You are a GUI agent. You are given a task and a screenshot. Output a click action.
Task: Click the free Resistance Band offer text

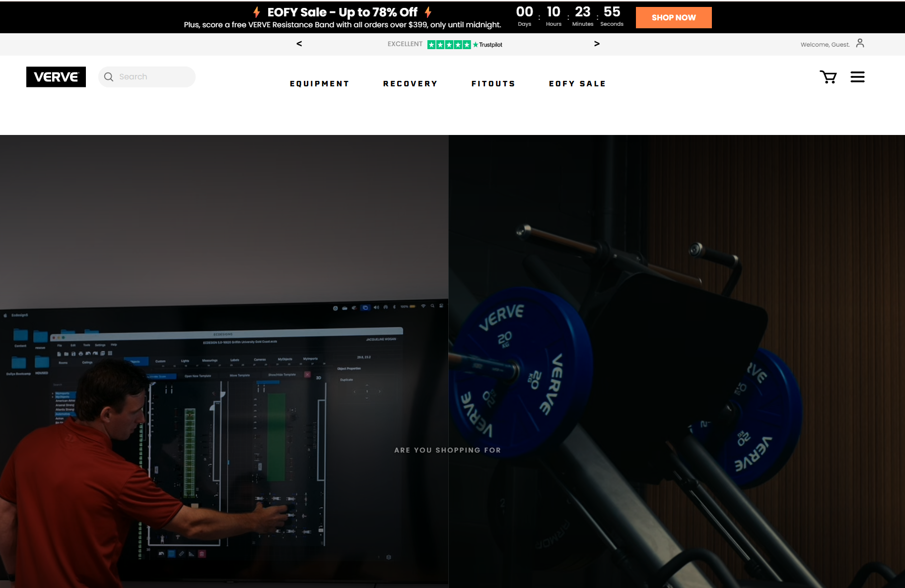[343, 25]
